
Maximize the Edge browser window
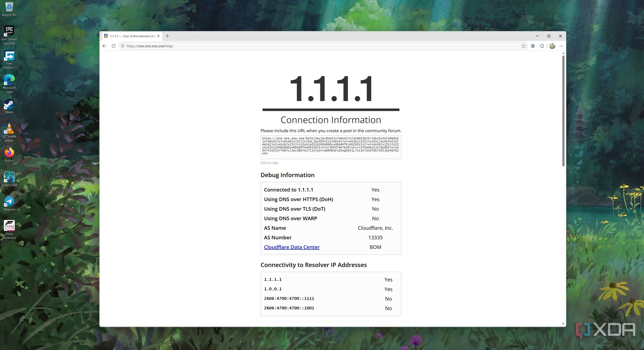(549, 36)
